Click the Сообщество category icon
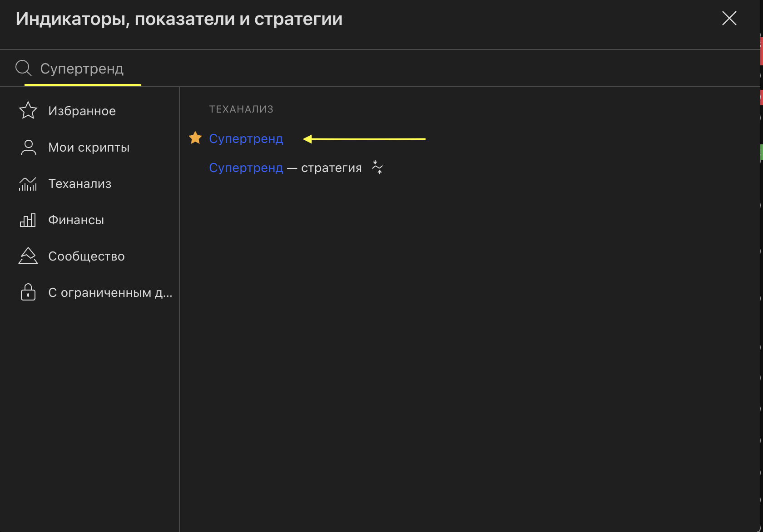 (x=28, y=256)
